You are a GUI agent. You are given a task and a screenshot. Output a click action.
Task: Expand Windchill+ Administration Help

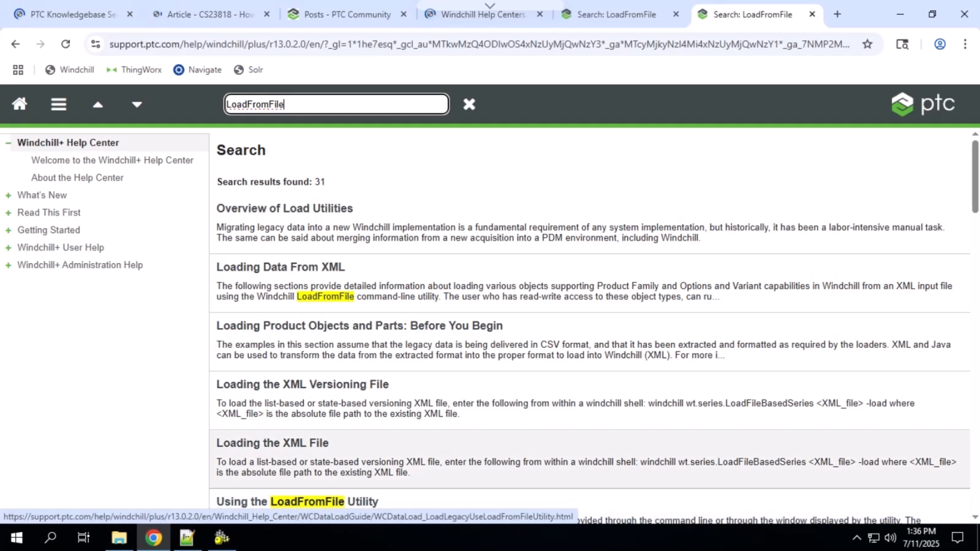click(x=8, y=265)
